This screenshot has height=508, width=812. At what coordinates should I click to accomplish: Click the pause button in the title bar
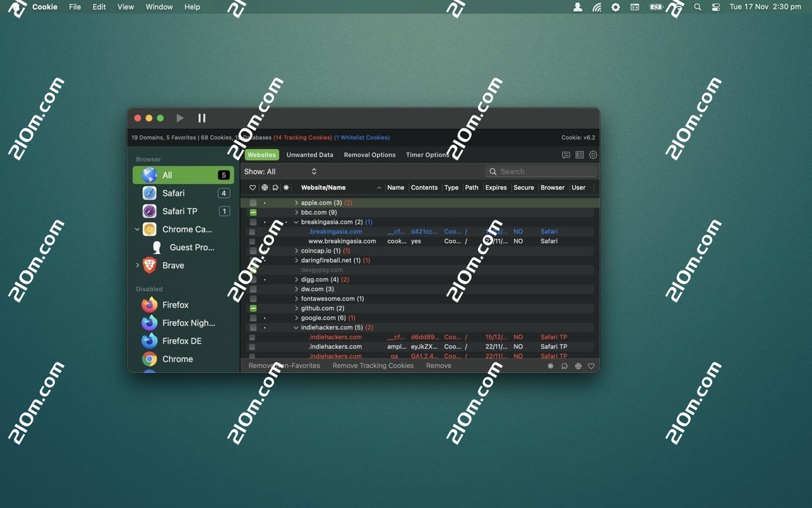(x=202, y=118)
